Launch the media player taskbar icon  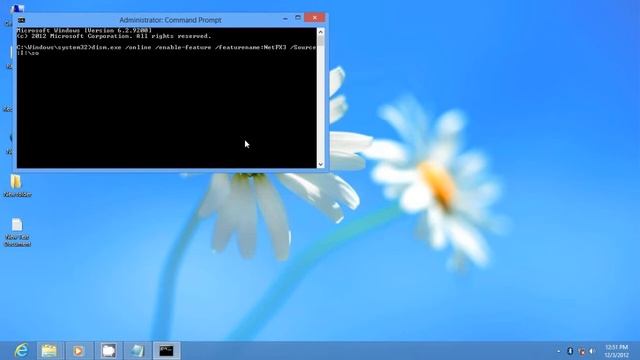tap(79, 351)
